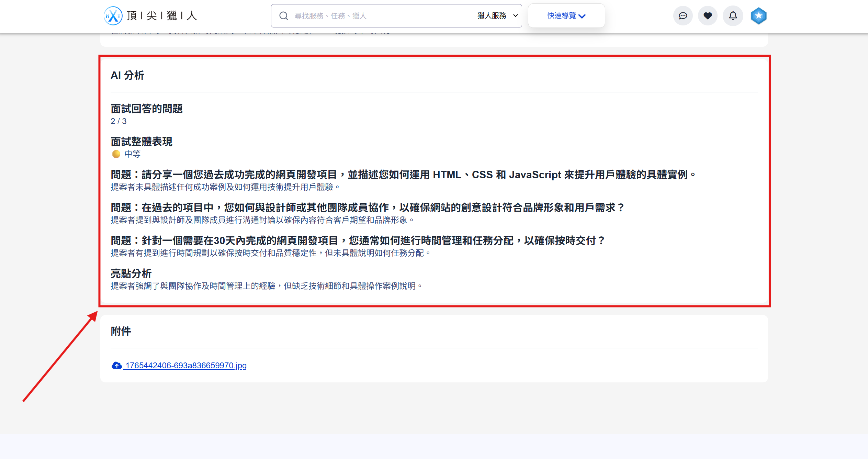Select the HTML、CSS 和 JavaScript question text
This screenshot has width=868, height=459.
point(403,175)
